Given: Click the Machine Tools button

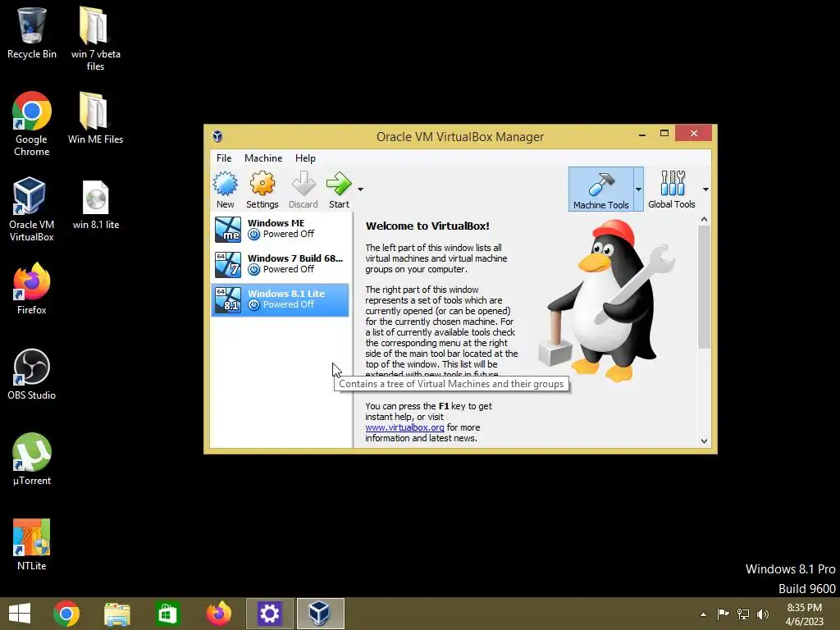Looking at the screenshot, I should (601, 189).
